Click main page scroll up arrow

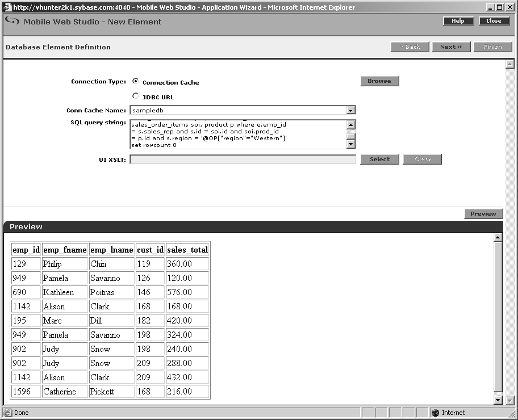click(510, 64)
